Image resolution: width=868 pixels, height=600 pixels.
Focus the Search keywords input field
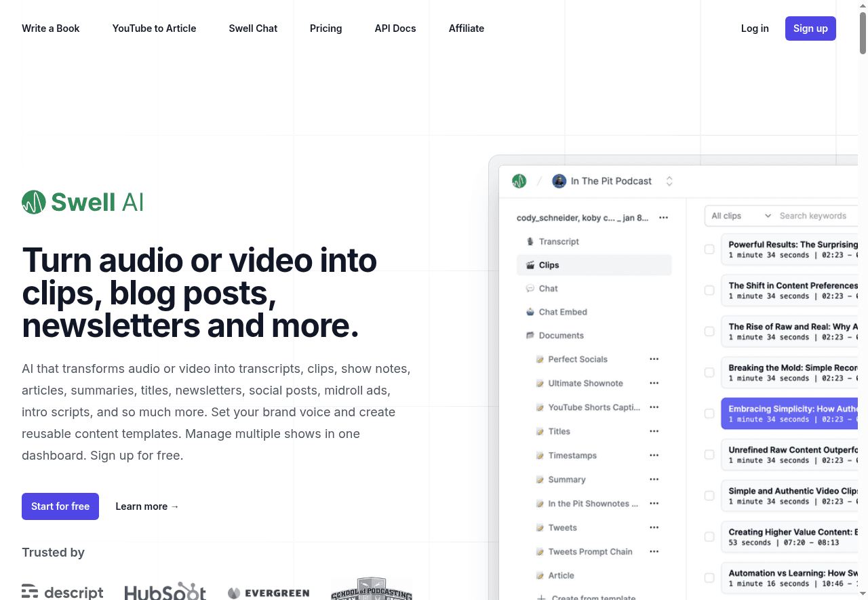816,216
